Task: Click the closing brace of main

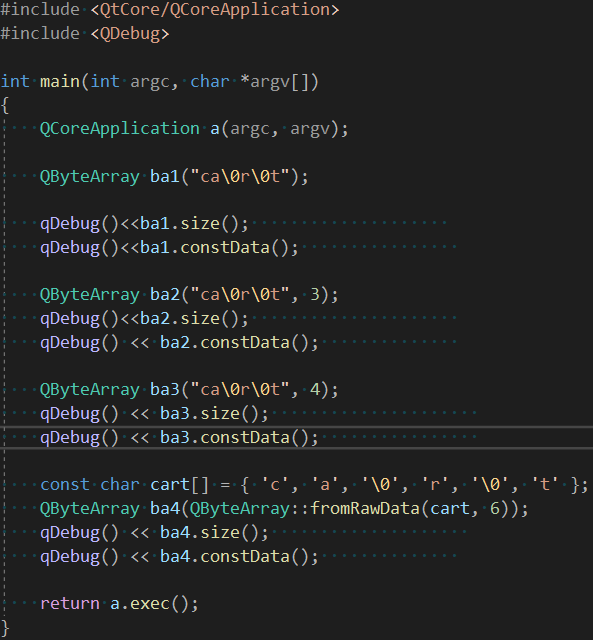Action: [x=4, y=627]
